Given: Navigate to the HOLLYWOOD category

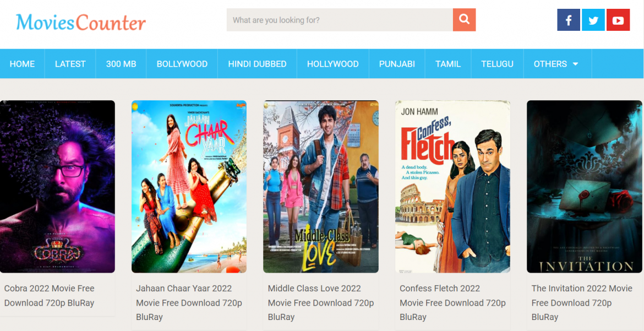Looking at the screenshot, I should click(332, 64).
